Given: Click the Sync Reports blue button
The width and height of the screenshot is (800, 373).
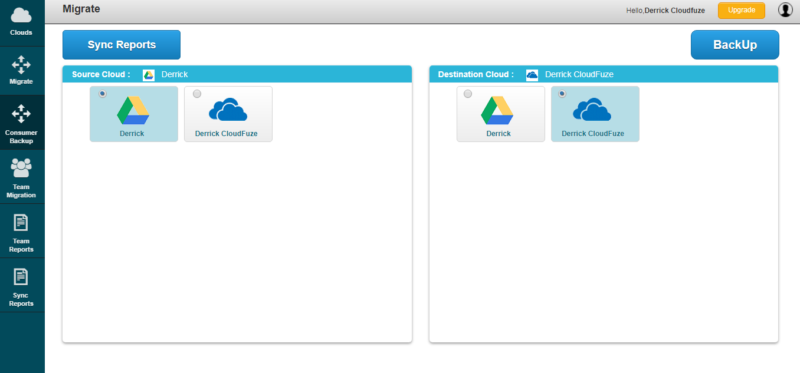Looking at the screenshot, I should pyautogui.click(x=121, y=45).
